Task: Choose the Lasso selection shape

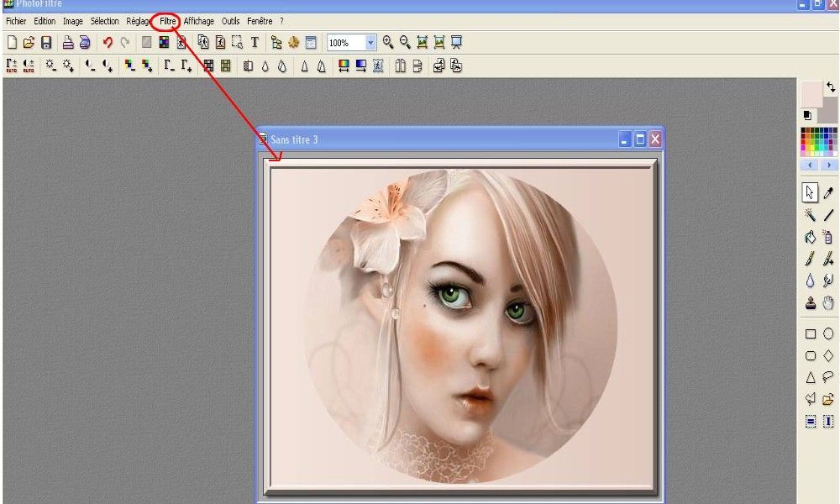Action: pyautogui.click(x=828, y=377)
